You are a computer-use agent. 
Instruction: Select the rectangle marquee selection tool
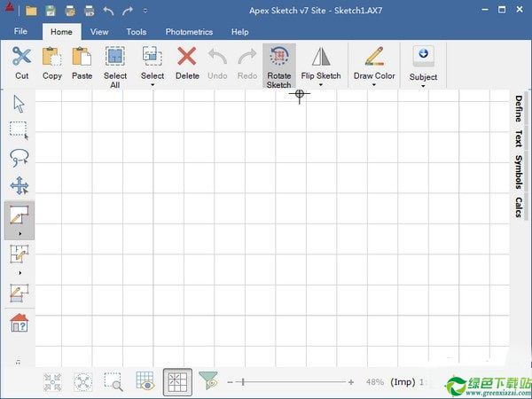click(19, 130)
